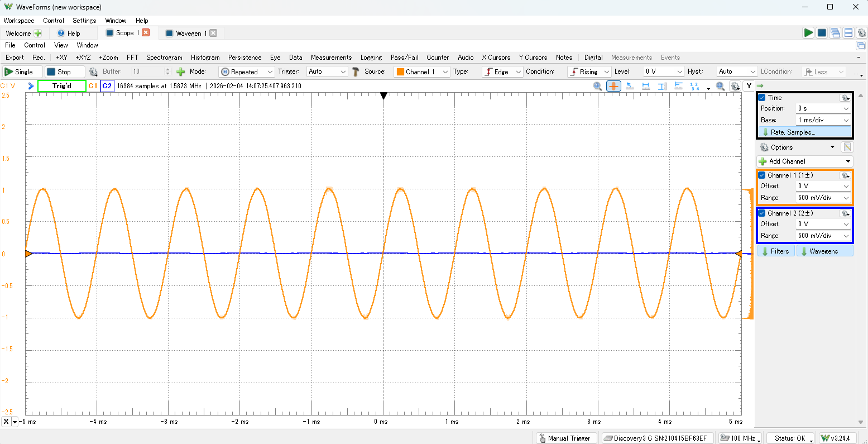Click the Manual Trigger in status bar
This screenshot has width=868, height=444.
click(567, 438)
